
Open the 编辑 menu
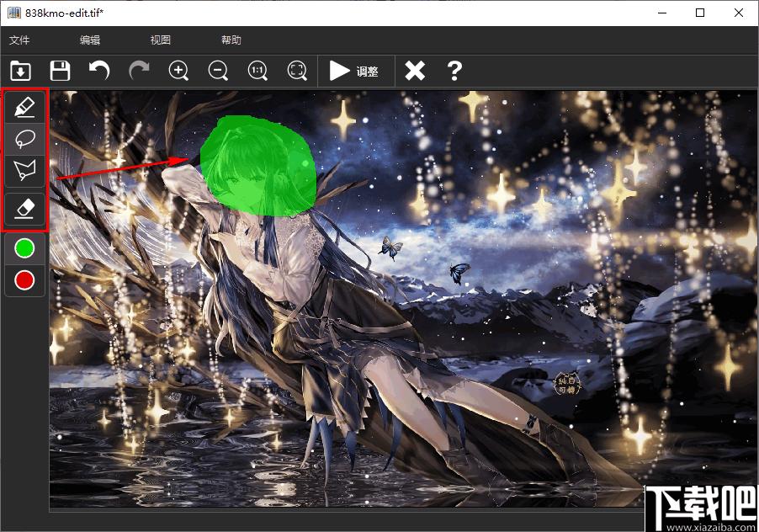[x=90, y=40]
